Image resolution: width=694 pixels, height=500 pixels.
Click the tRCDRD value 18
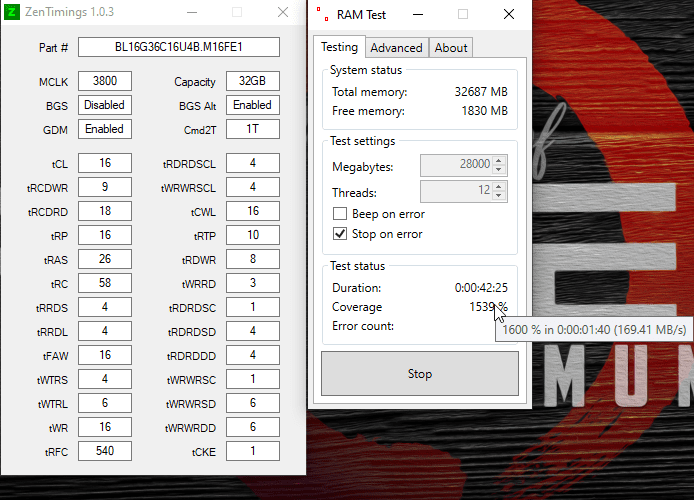(x=105, y=211)
